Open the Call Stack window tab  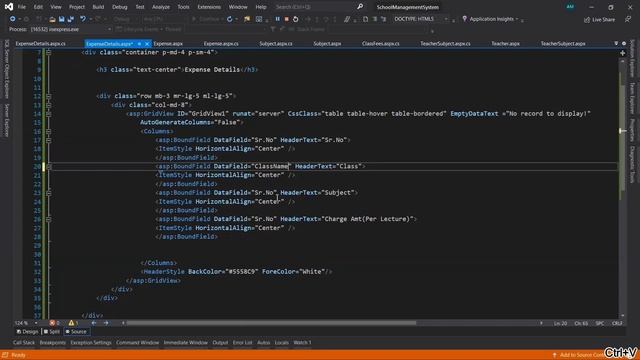point(24,343)
